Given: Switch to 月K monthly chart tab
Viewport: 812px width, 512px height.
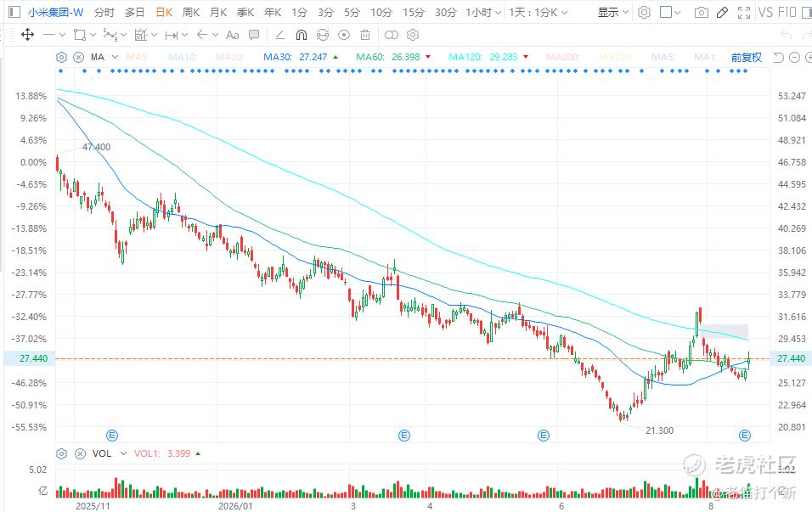Looking at the screenshot, I should click(218, 12).
